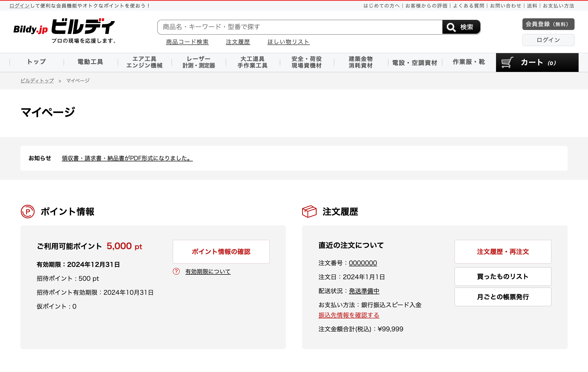Click order number 0000000 link

(363, 263)
